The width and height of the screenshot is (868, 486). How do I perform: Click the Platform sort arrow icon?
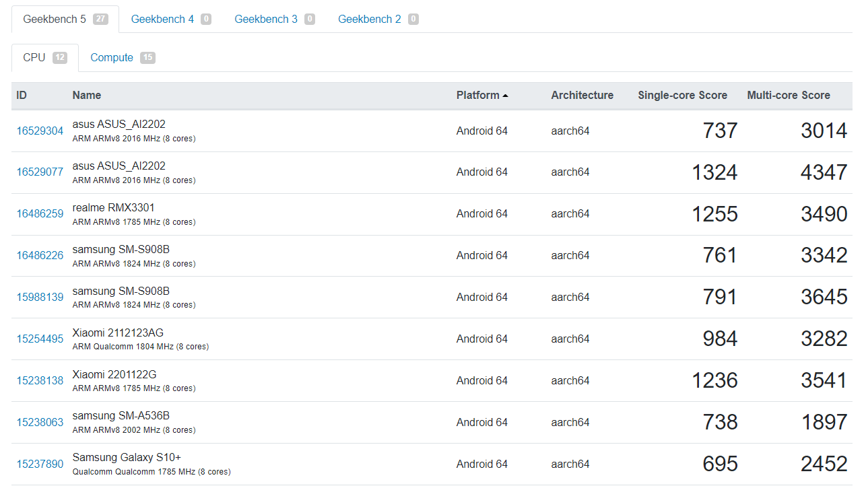[x=505, y=96]
